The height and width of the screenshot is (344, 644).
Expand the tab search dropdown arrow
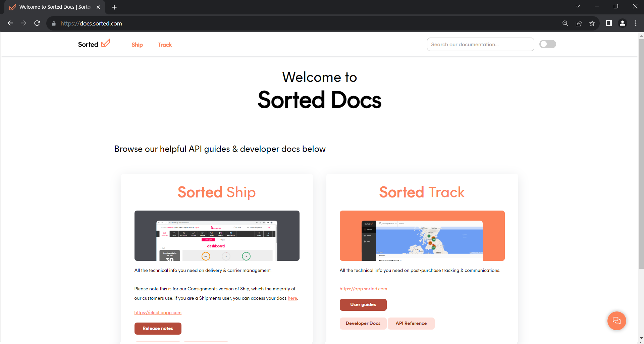578,6
